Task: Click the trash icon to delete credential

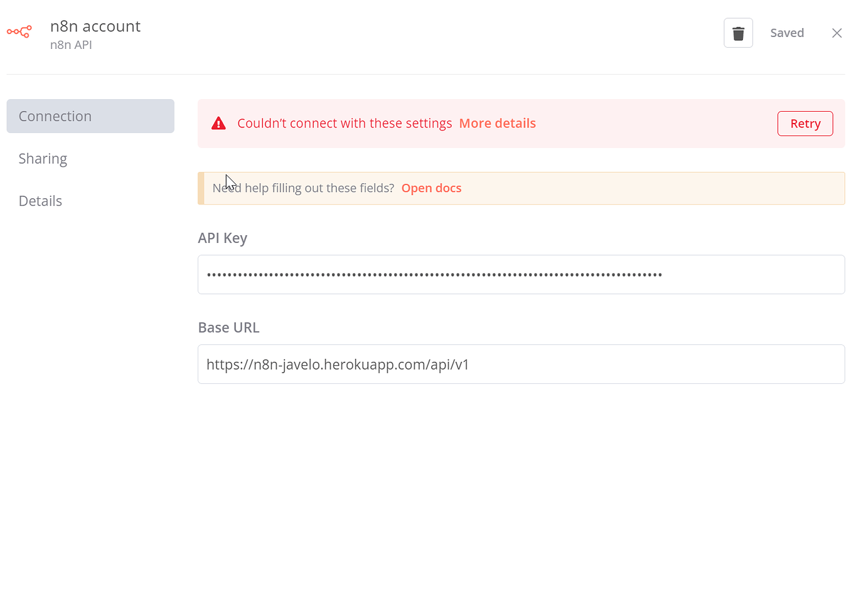Action: point(738,32)
